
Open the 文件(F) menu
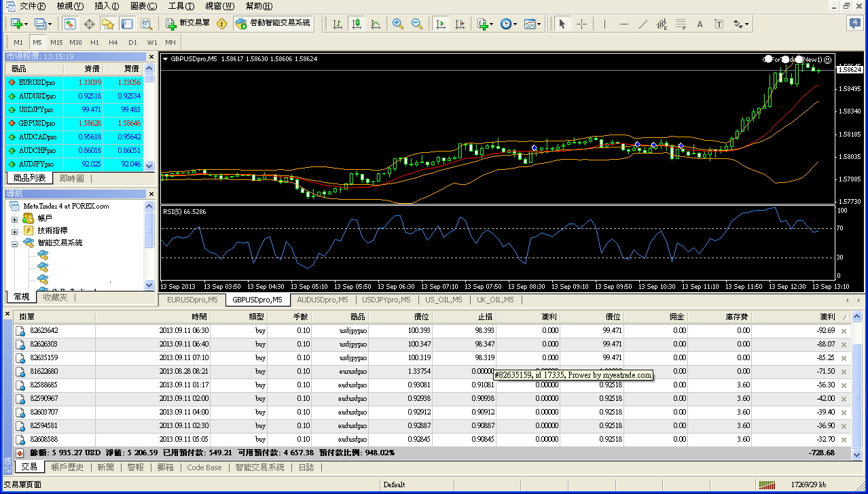pos(33,6)
